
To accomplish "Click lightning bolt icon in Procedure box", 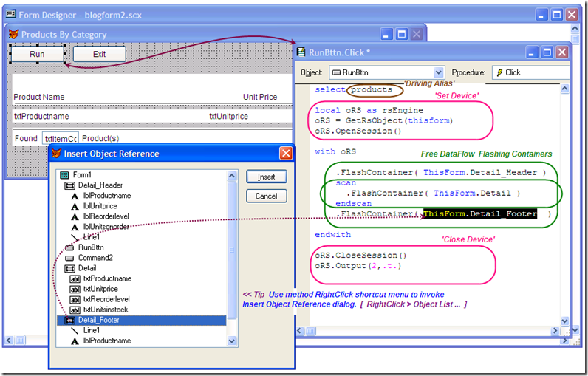I will point(499,72).
